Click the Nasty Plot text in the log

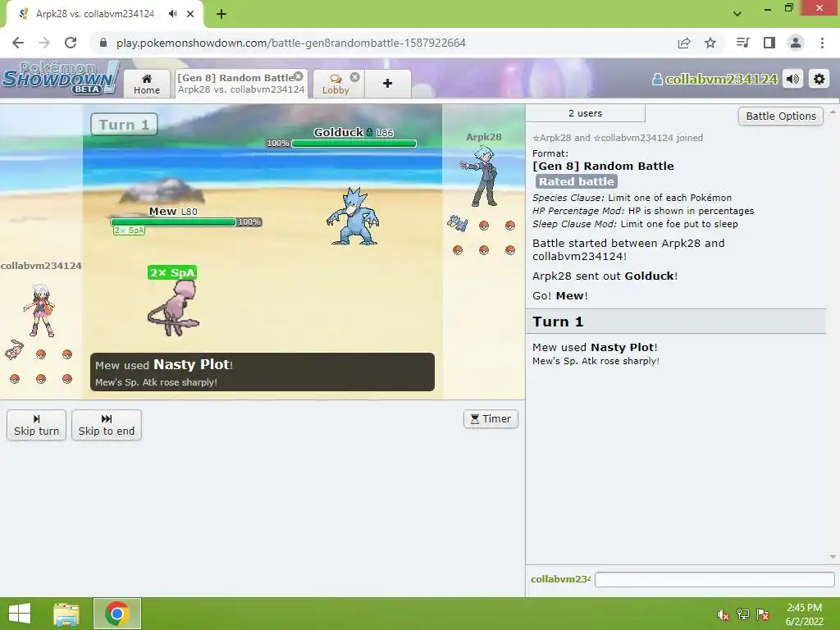pyautogui.click(x=623, y=347)
